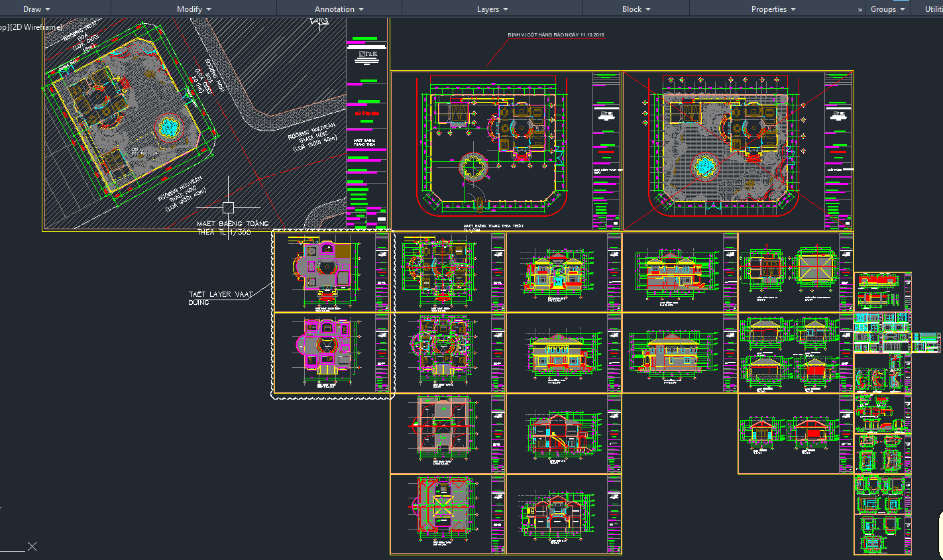943x560 pixels.
Task: Select the 'TAÉT LAYER VAÄT DUÏNG' annotation text
Action: point(220,298)
